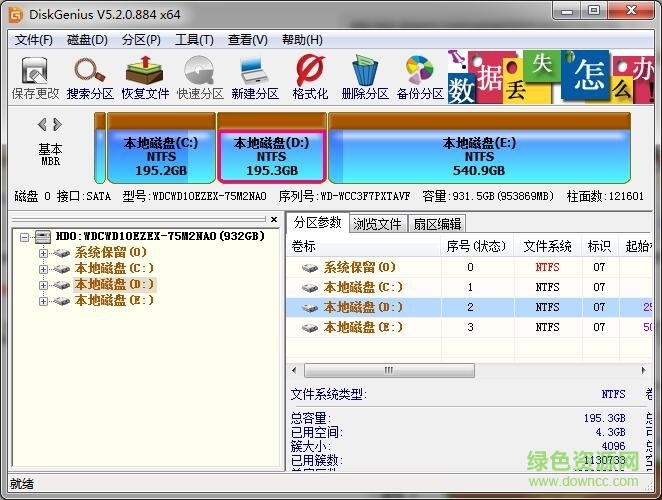
Task: Click the Recover Files (恢复文件) toolbar icon
Action: click(146, 78)
